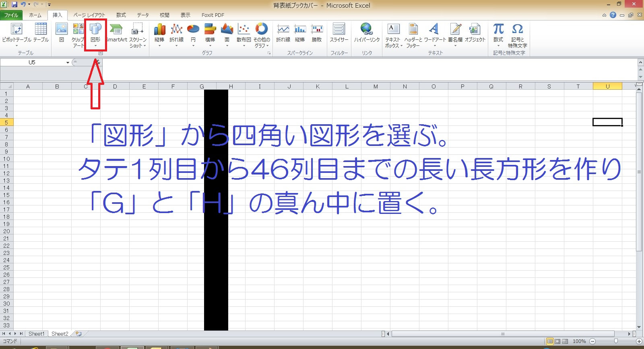Open the Foxit PDF tab
Viewport: 644px width, 349px height.
(213, 15)
